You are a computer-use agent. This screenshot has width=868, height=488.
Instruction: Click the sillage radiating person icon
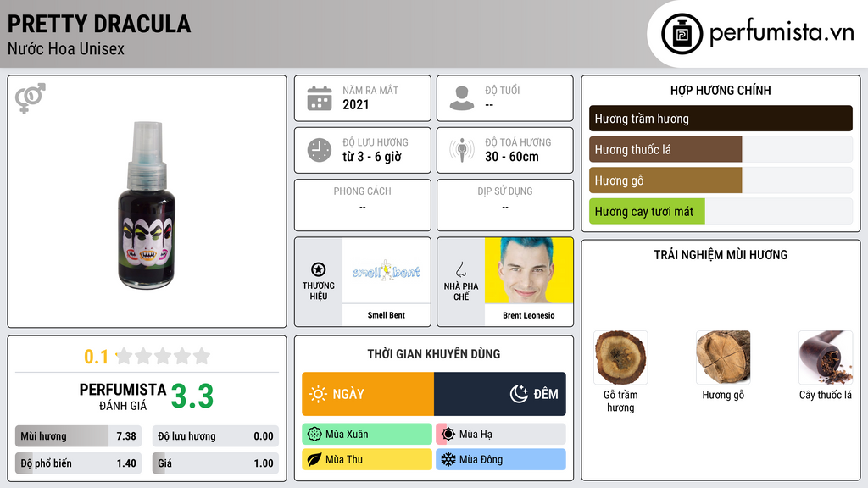462,150
